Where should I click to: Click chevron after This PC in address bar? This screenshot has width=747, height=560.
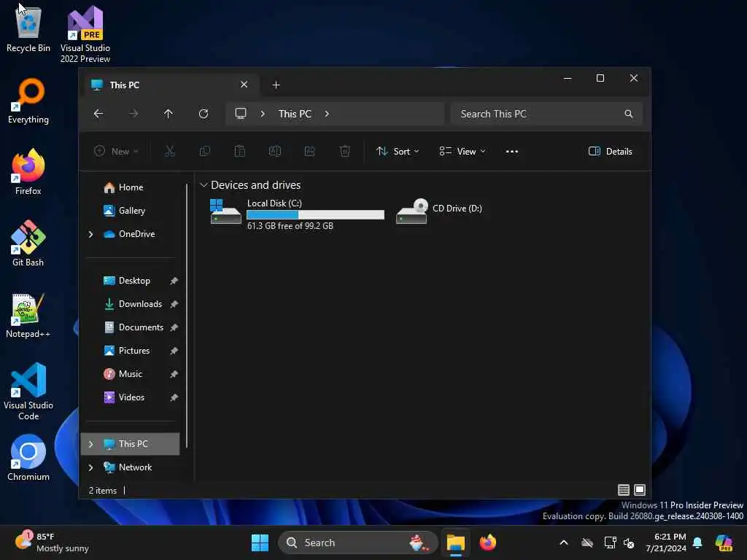pos(327,114)
